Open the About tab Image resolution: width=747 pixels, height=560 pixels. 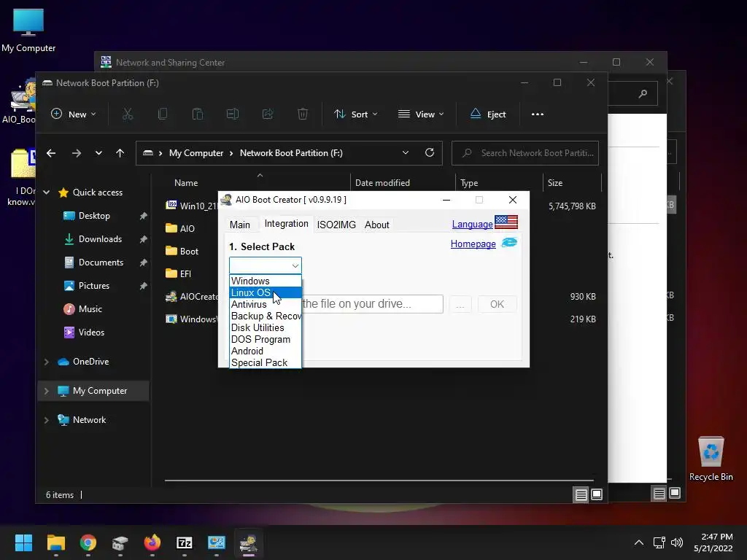click(x=377, y=225)
